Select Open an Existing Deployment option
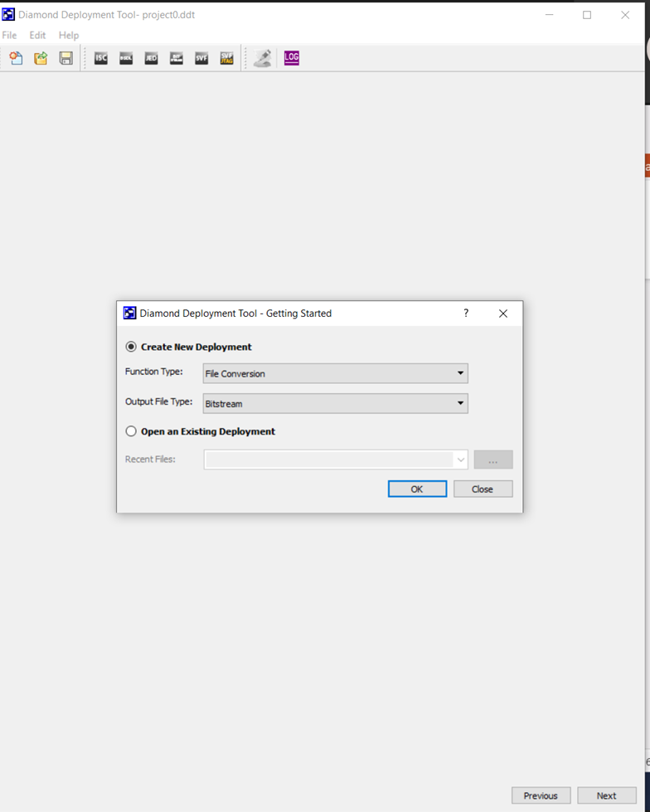The image size is (650, 812). click(131, 430)
